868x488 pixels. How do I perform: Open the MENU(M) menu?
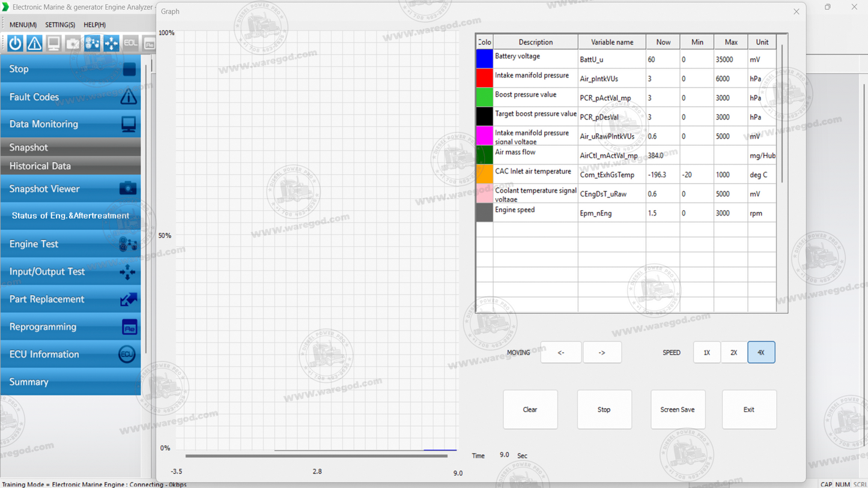[23, 25]
